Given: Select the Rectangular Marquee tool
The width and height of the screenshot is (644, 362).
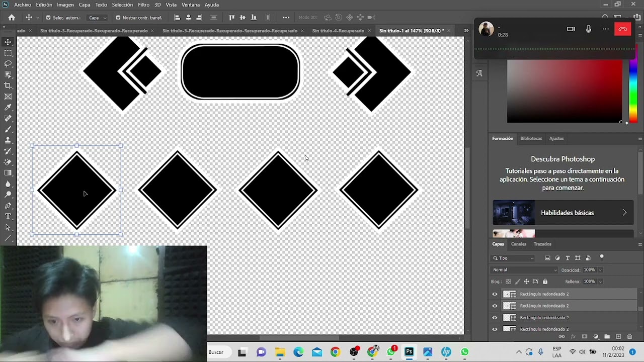Looking at the screenshot, I should point(8,53).
